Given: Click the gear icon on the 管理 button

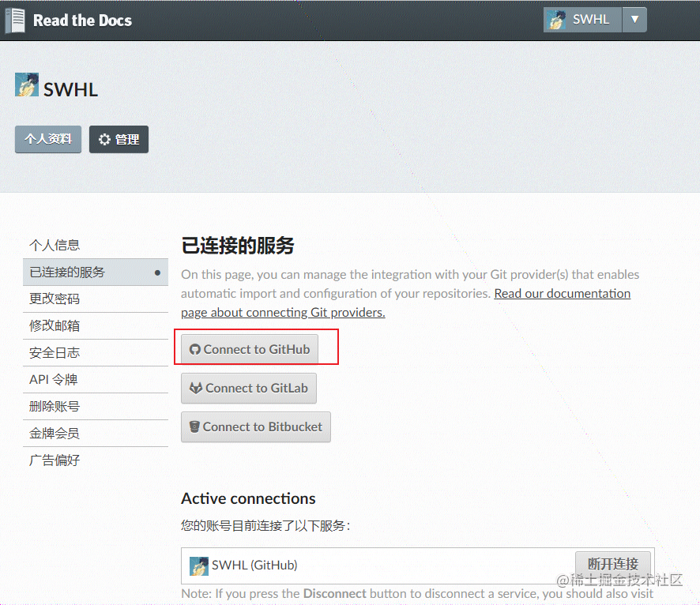Looking at the screenshot, I should [104, 140].
